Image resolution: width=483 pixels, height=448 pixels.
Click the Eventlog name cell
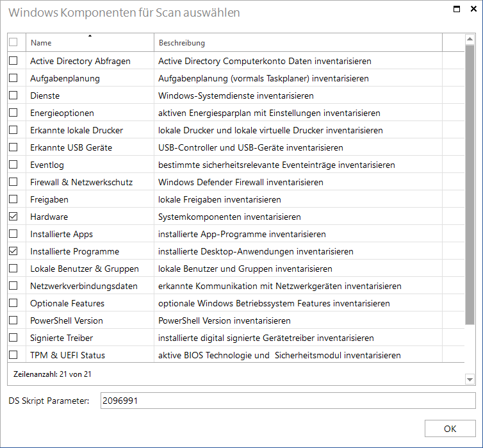pos(47,165)
